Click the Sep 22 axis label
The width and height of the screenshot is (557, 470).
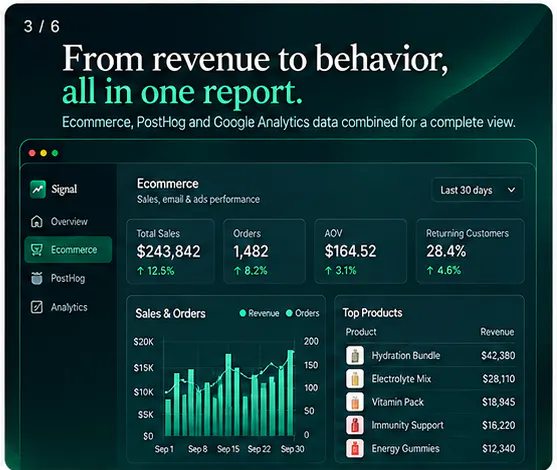(259, 449)
